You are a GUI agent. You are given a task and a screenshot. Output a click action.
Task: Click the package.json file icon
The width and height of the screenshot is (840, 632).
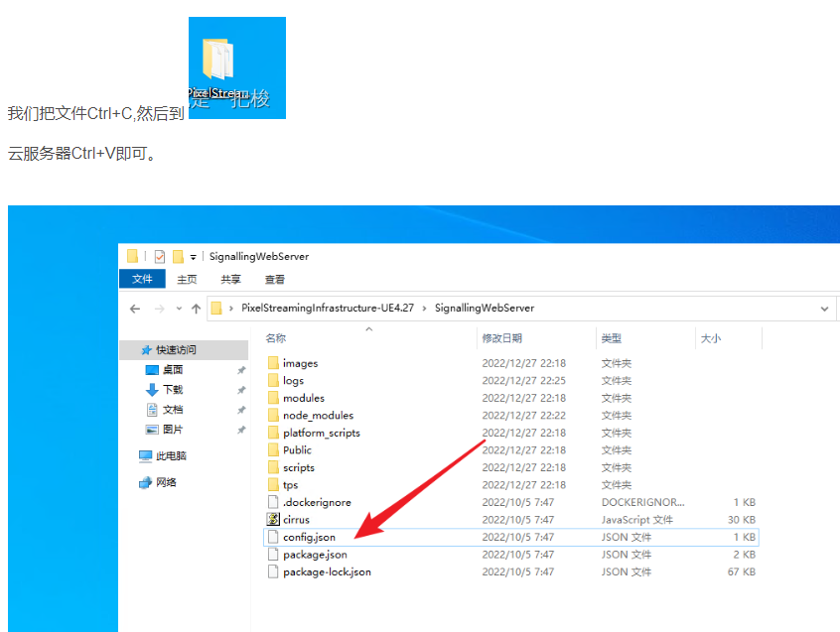click(273, 554)
